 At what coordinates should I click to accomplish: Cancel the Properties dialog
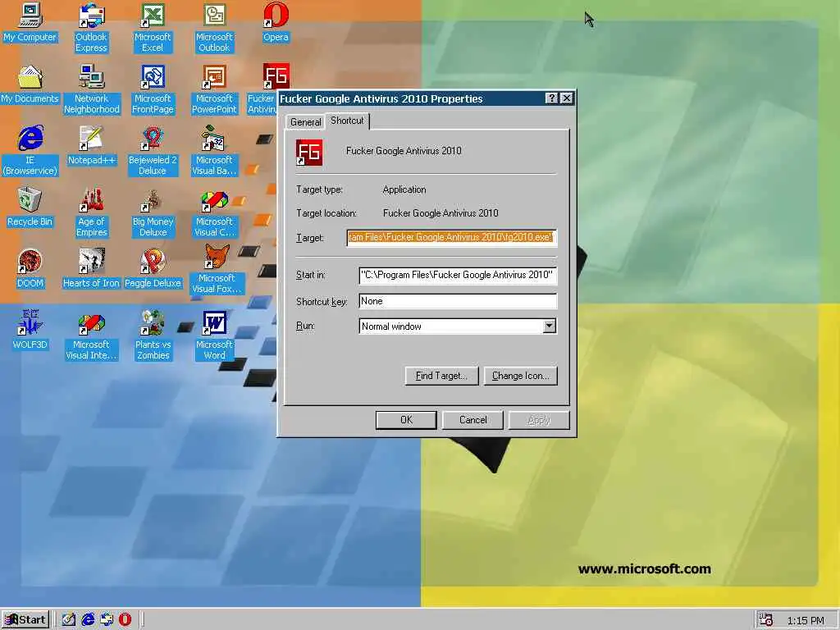[472, 420]
